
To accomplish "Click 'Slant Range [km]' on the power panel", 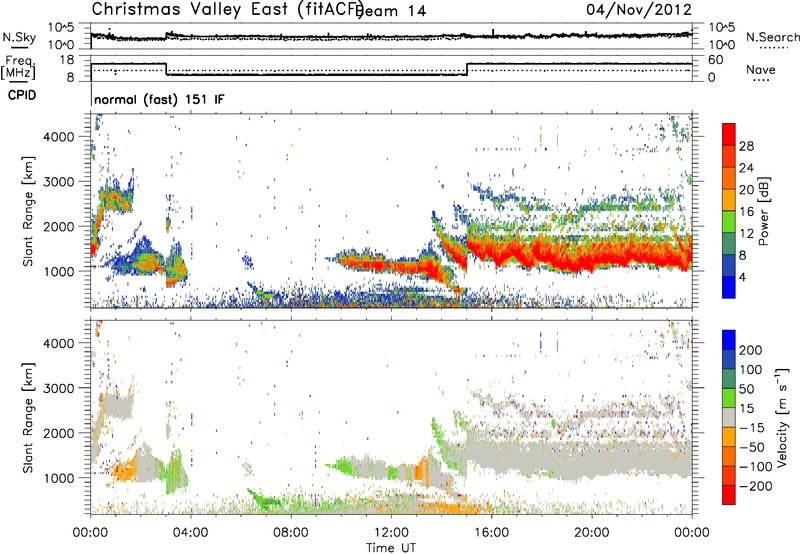I will click(x=28, y=211).
